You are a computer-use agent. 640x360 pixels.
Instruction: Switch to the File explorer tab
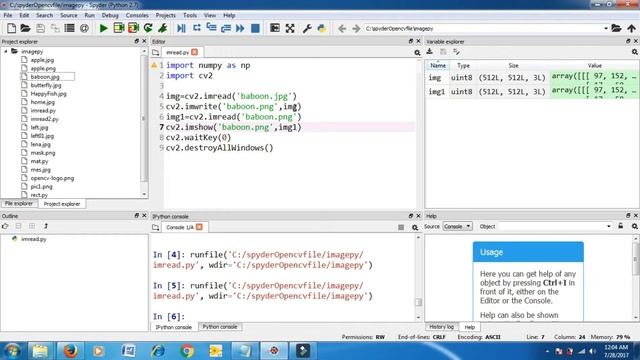pyautogui.click(x=19, y=203)
